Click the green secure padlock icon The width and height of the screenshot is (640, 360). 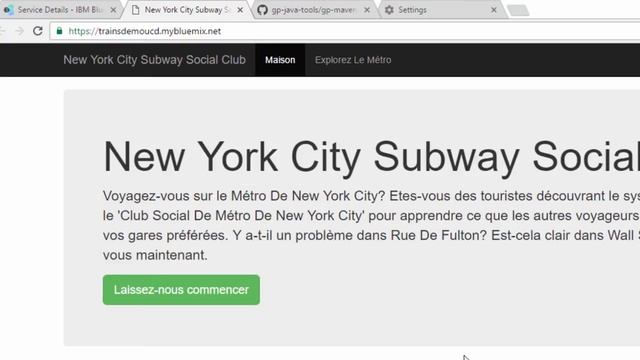[60, 31]
